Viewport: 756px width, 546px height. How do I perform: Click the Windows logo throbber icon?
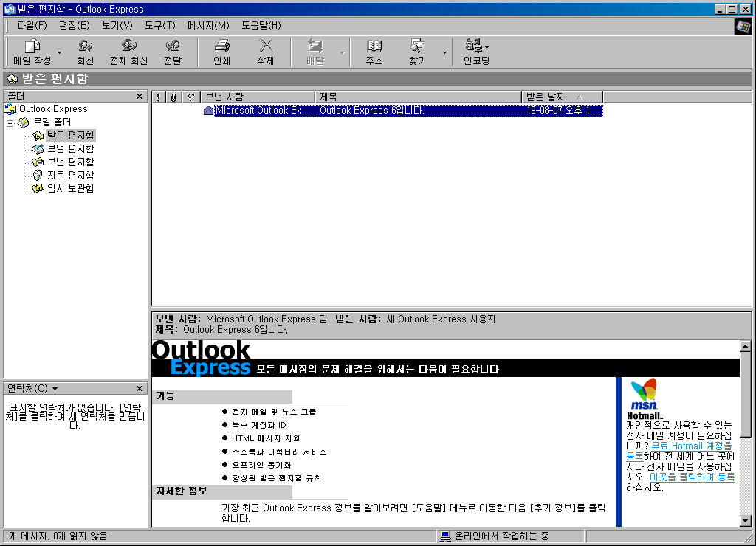(x=743, y=27)
